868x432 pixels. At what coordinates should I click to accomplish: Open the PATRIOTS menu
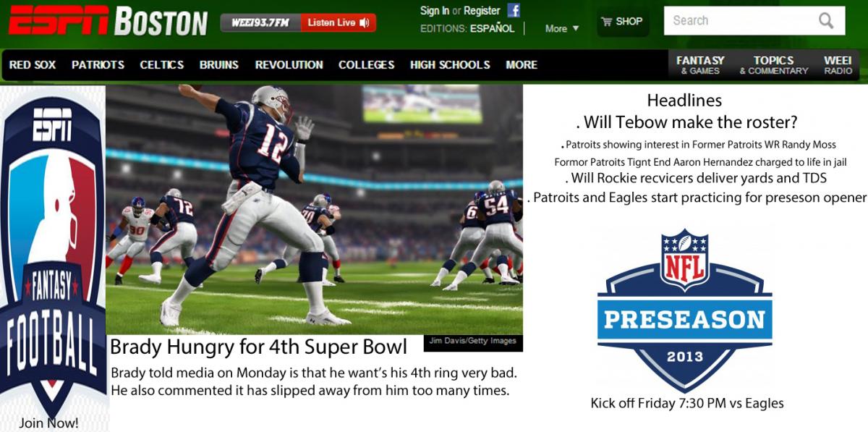click(x=98, y=65)
